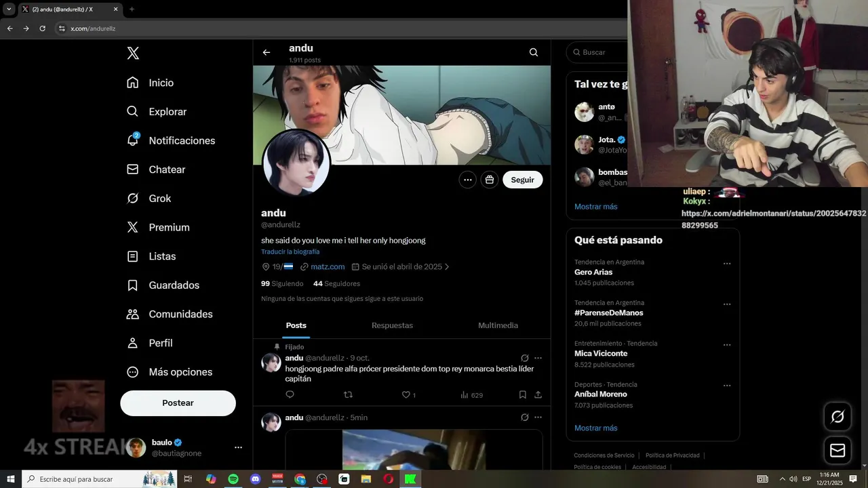Open three-dot menu on 5min post
868x488 pixels.
coord(538,418)
